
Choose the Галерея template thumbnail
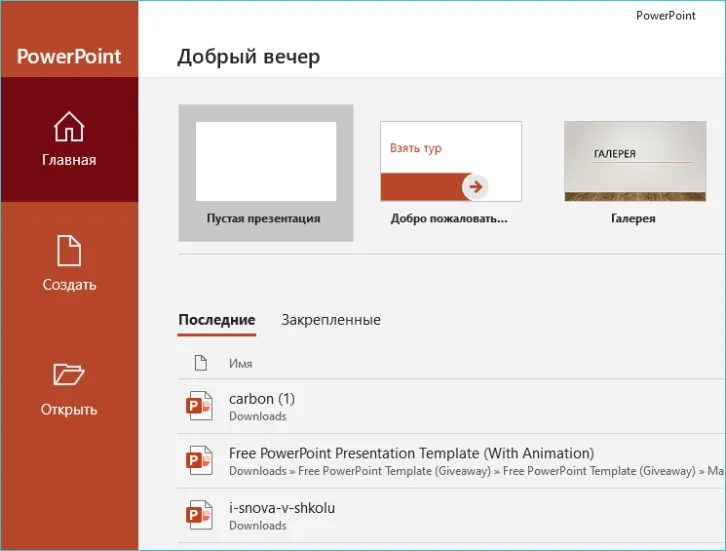(635, 161)
